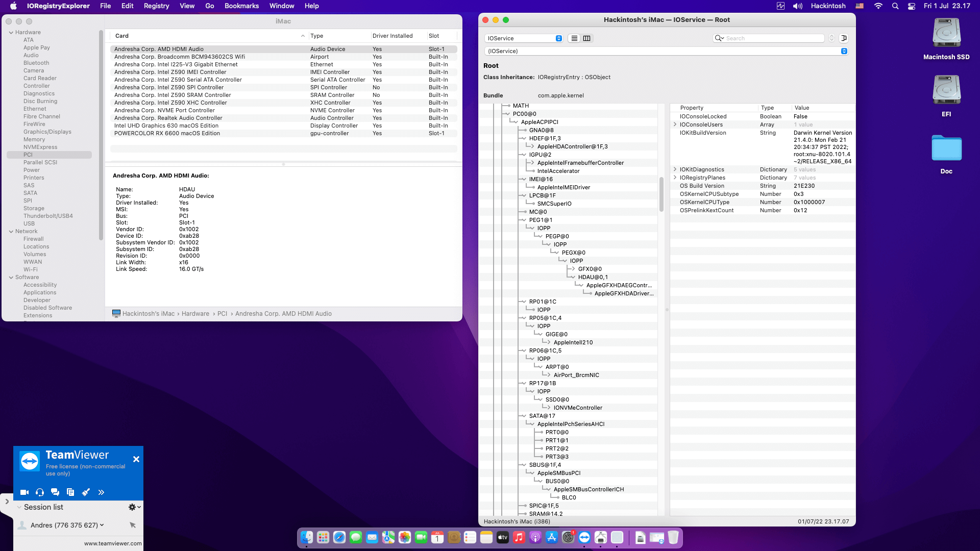Open sound volume menu bar icon
This screenshot has width=980, height=551.
click(x=797, y=6)
